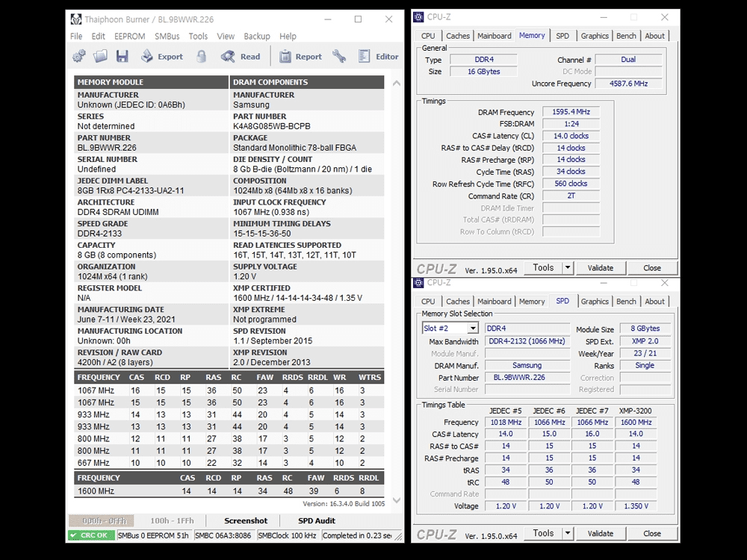747x560 pixels.
Task: Click the Max Bandwidth DDR4-2132 field
Action: click(527, 341)
